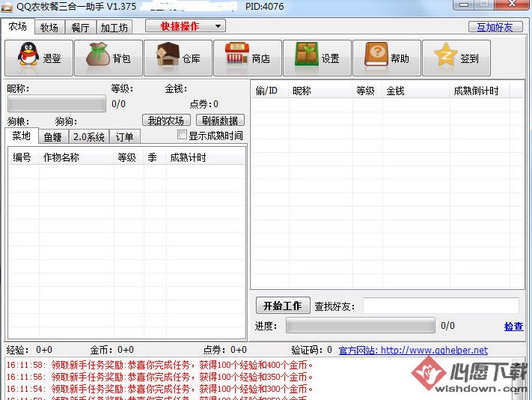Viewport: 532px width, 400px height.
Task: Expand the 快捷操作 dropdown
Action: 186,26
